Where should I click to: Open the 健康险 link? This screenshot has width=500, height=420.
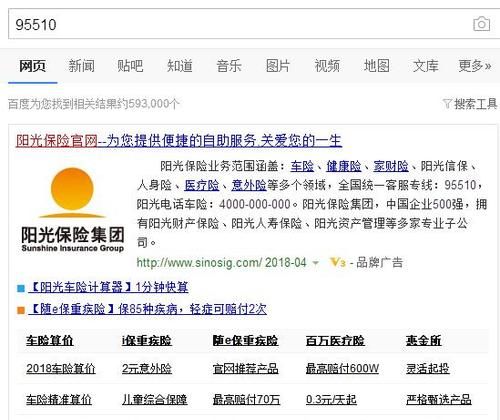[344, 166]
